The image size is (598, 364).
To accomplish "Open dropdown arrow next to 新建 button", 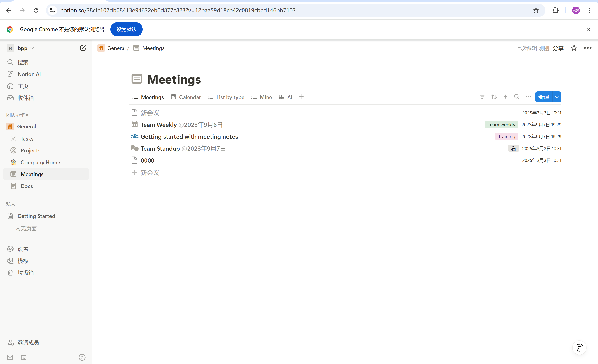I will (x=557, y=97).
